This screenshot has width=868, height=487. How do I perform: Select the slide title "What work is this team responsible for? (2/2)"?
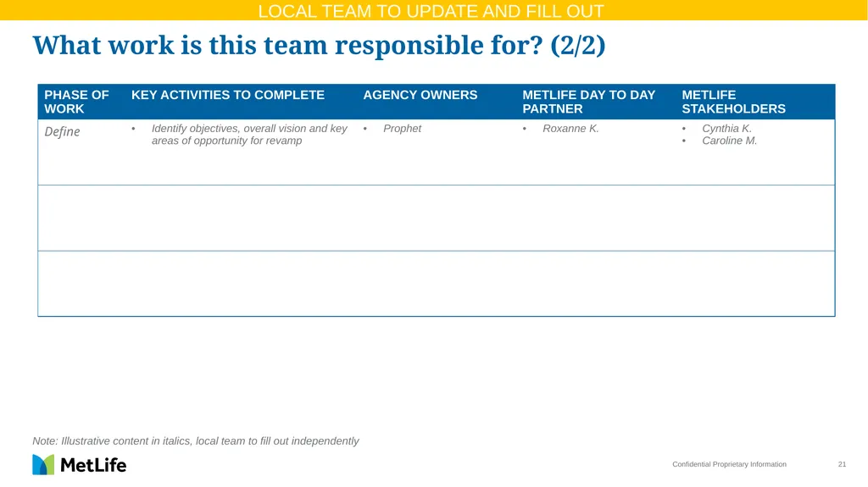[x=319, y=45]
